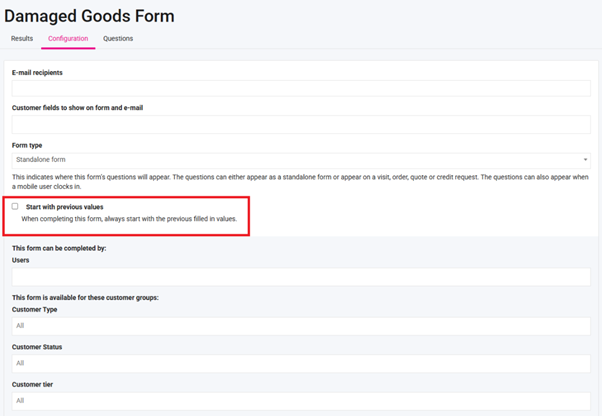
Task: Enable the Start with previous values checkbox
Action: click(x=15, y=206)
